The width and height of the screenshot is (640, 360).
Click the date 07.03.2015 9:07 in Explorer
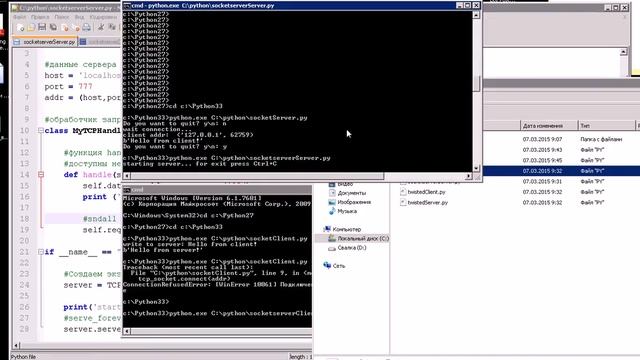coord(542,139)
